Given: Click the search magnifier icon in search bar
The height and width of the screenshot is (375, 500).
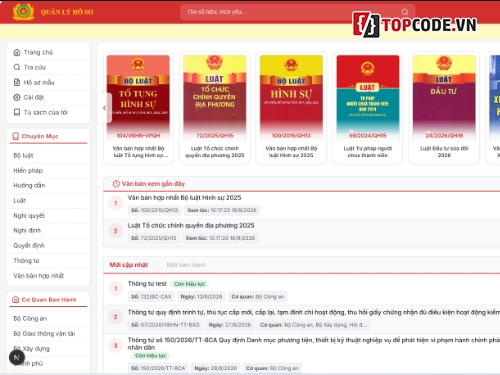Looking at the screenshot, I should coord(405,12).
